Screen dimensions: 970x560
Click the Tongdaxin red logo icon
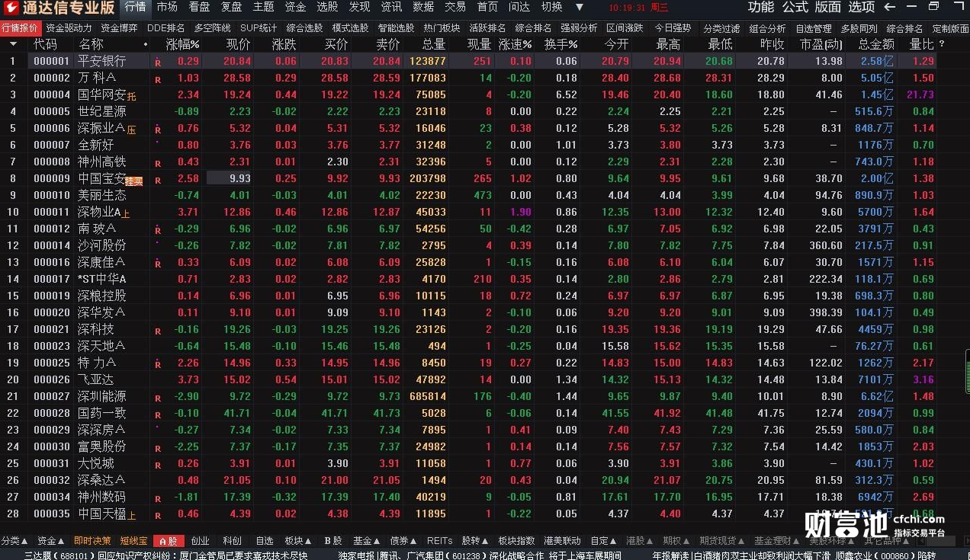tap(11, 8)
